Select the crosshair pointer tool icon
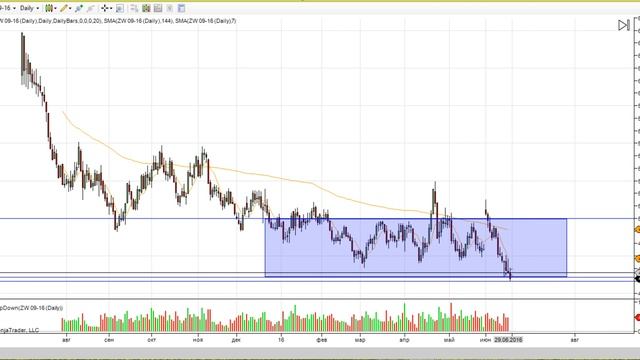Screen dimensions: 640x360 [x=104, y=8]
